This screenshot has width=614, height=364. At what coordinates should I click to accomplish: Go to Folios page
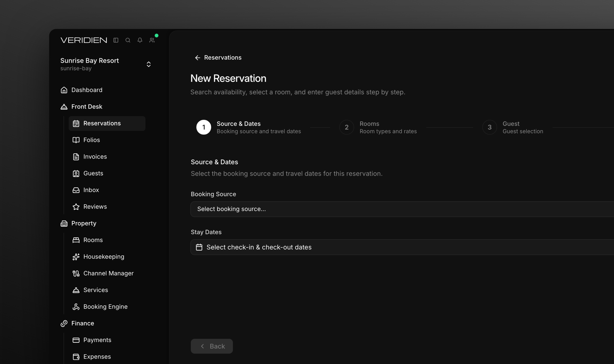92,140
